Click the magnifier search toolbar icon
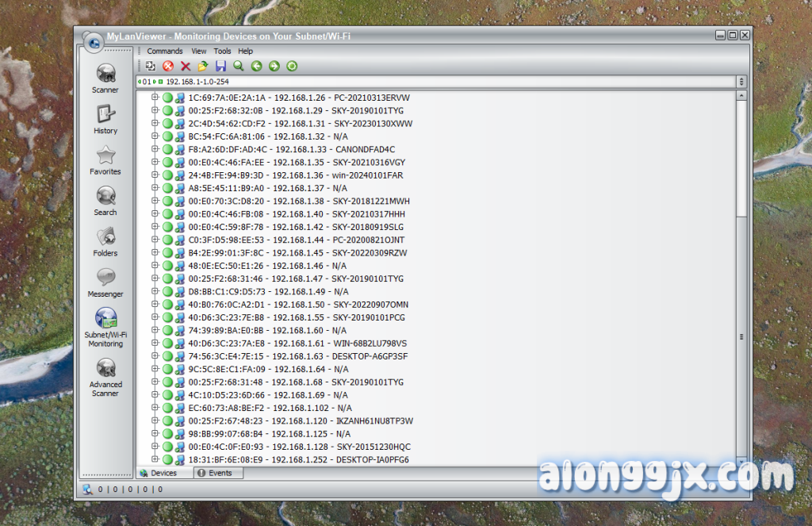This screenshot has height=526, width=812. click(x=238, y=66)
